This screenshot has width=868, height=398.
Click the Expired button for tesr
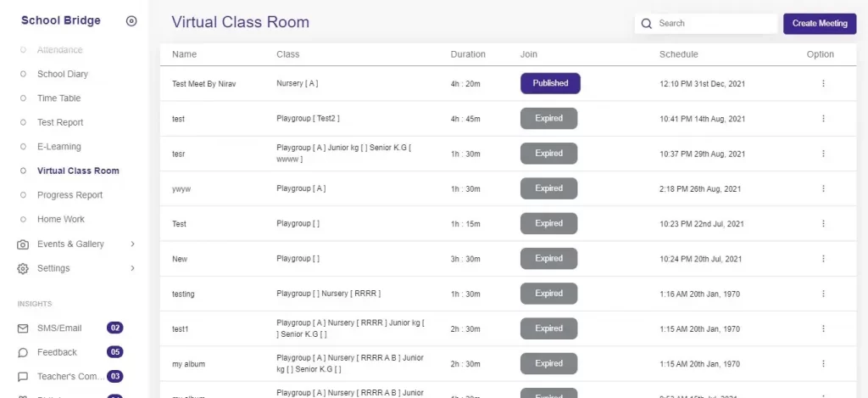point(548,153)
